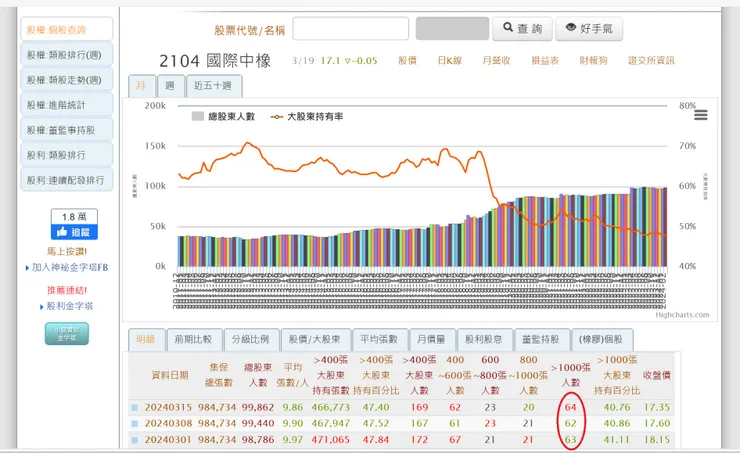Click the 17.35 closing price cell
Screen dimensions: 740x453
657,408
